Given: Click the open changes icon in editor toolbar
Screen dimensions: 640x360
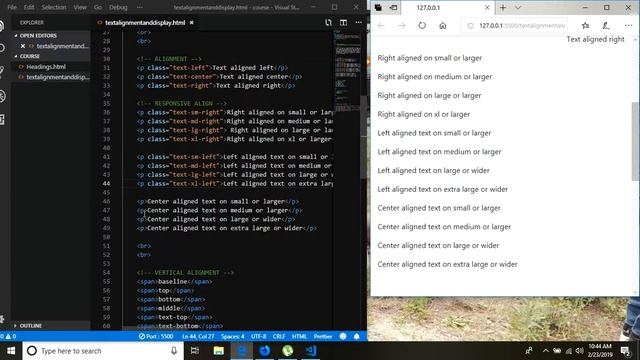Looking at the screenshot, I should 328,22.
